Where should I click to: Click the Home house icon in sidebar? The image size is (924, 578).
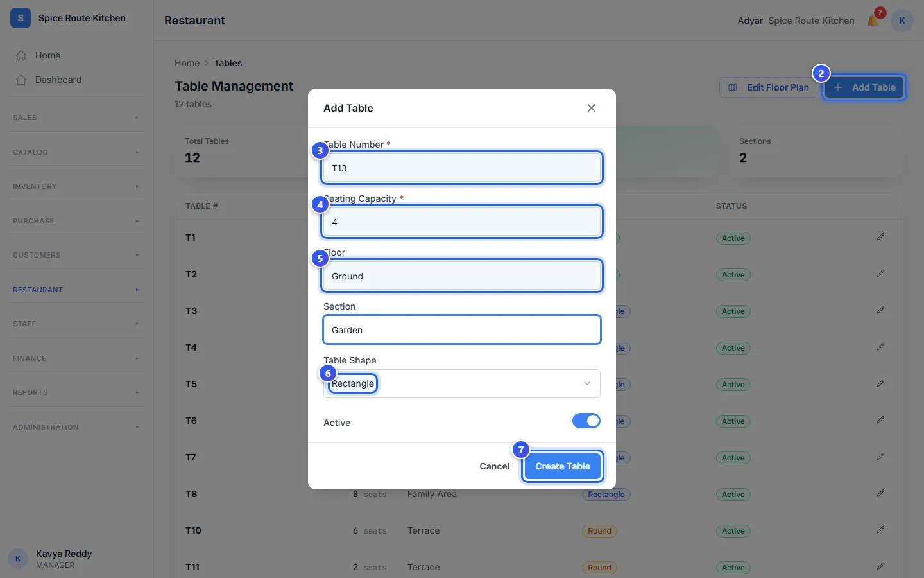point(21,55)
